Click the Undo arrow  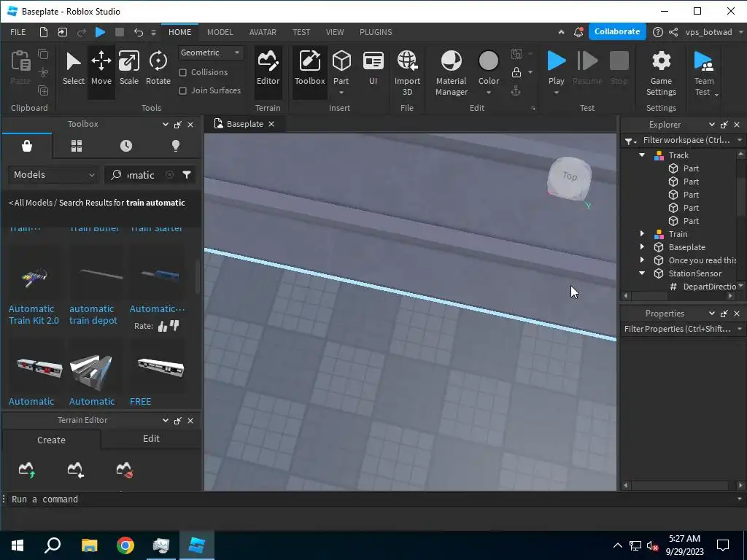pos(138,32)
